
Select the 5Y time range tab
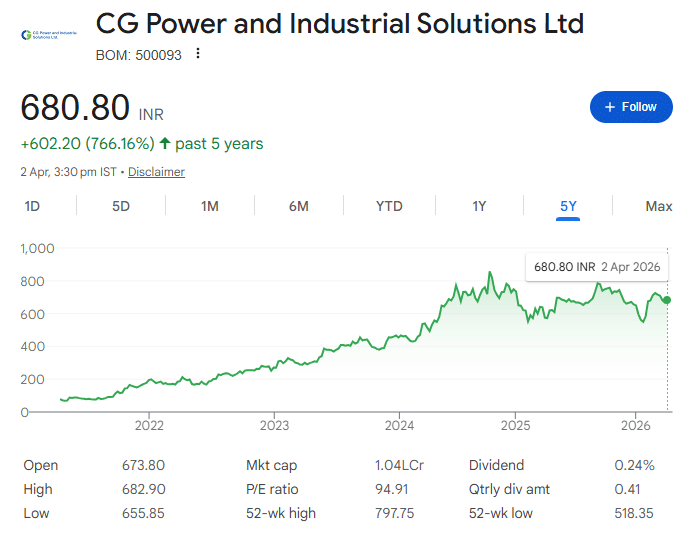pos(568,206)
